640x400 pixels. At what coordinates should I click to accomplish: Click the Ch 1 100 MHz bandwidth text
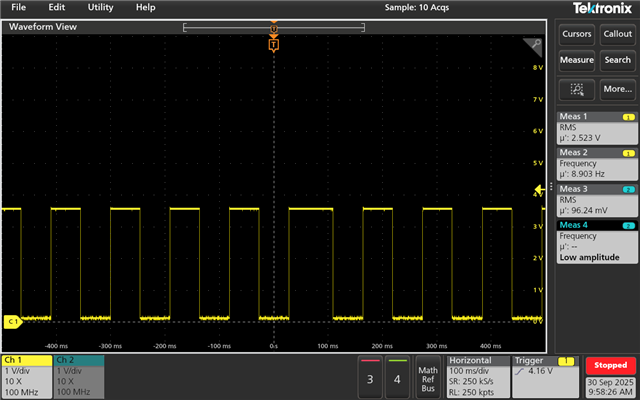(x=21, y=393)
